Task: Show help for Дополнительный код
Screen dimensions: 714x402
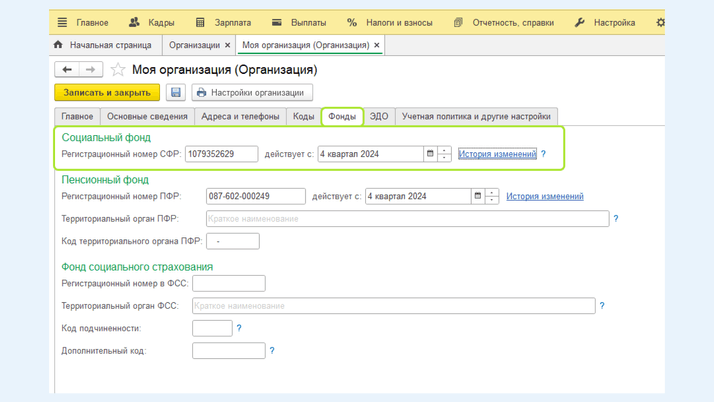Action: coord(272,350)
